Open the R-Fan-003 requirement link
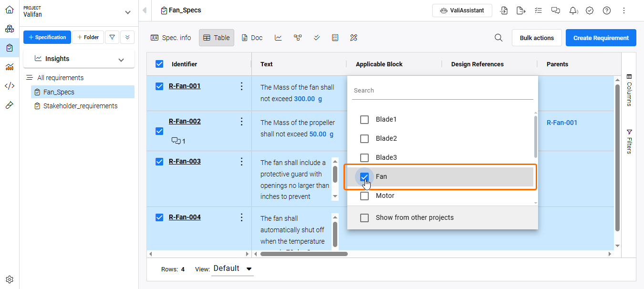This screenshot has width=644, height=289. [185, 161]
